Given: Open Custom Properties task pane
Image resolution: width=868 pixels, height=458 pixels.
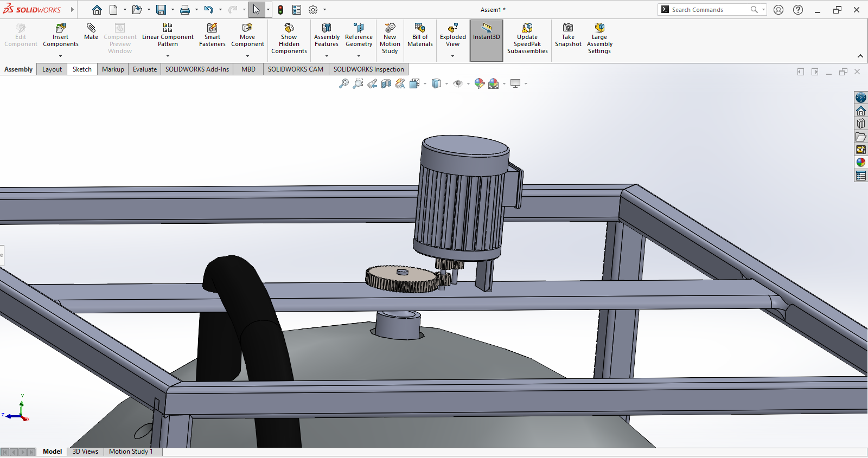Looking at the screenshot, I should pyautogui.click(x=861, y=176).
